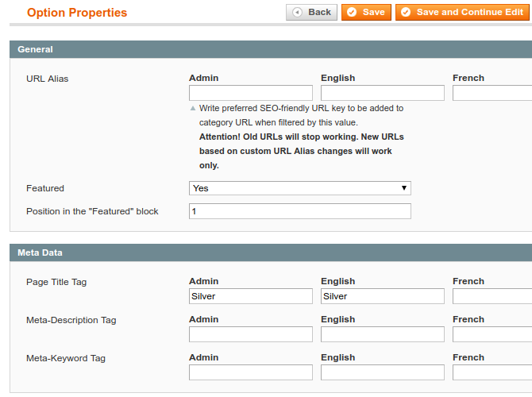Click the Meta-Keyword Tag French field
Screen dimensions: 532x397
492,372
